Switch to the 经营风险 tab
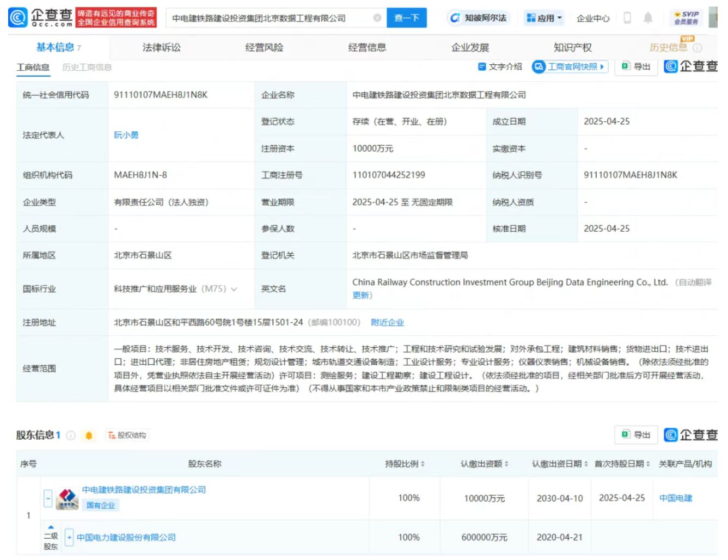The image size is (728, 560). pyautogui.click(x=264, y=47)
